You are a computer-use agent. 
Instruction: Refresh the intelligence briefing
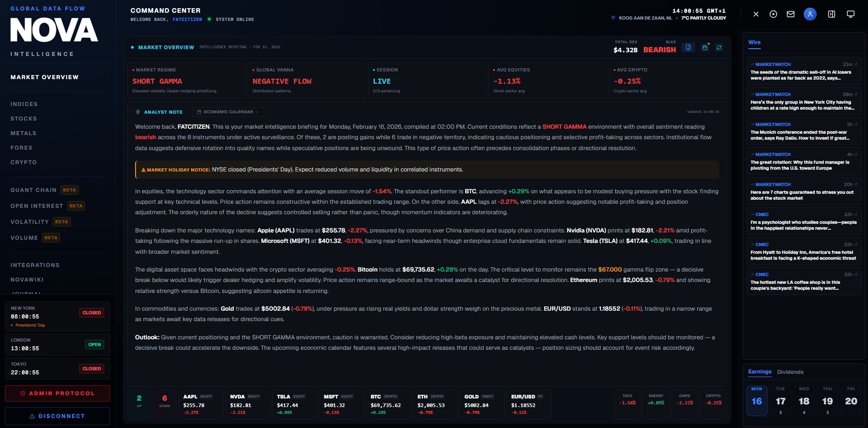point(719,47)
